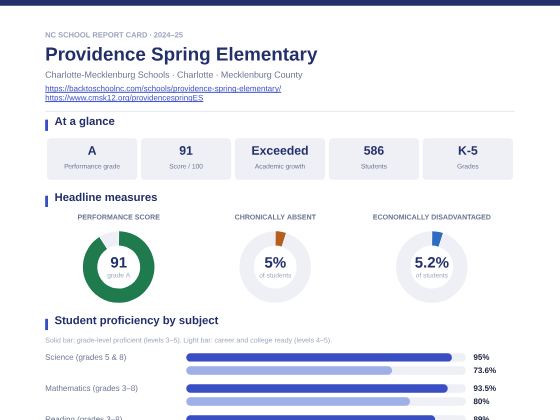The image size is (560, 420).
Task: Click the Mathematics 80% light bar
Action: point(298,401)
